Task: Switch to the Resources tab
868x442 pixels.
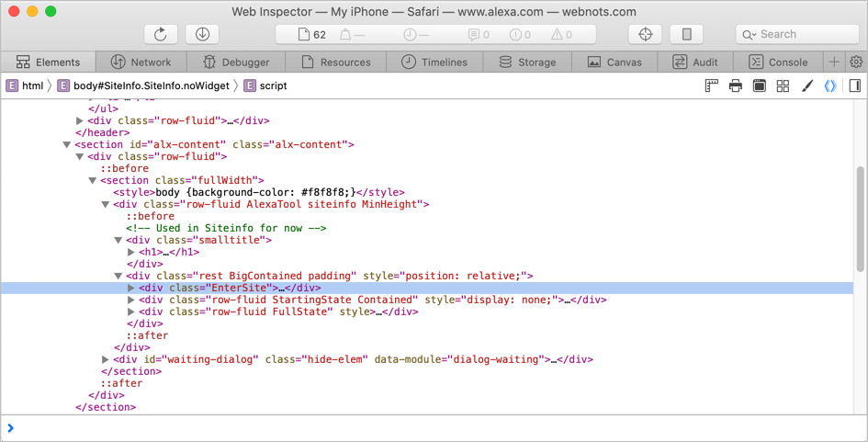Action: point(336,62)
